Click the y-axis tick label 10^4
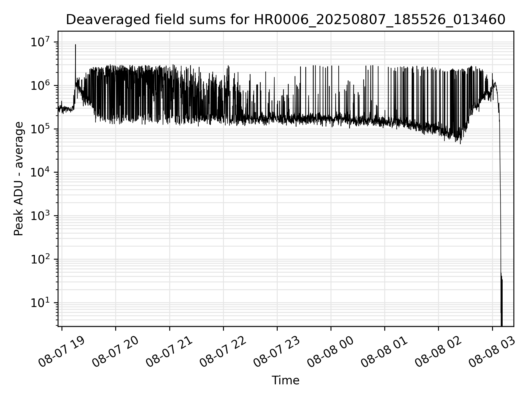The image size is (532, 399). 40,172
